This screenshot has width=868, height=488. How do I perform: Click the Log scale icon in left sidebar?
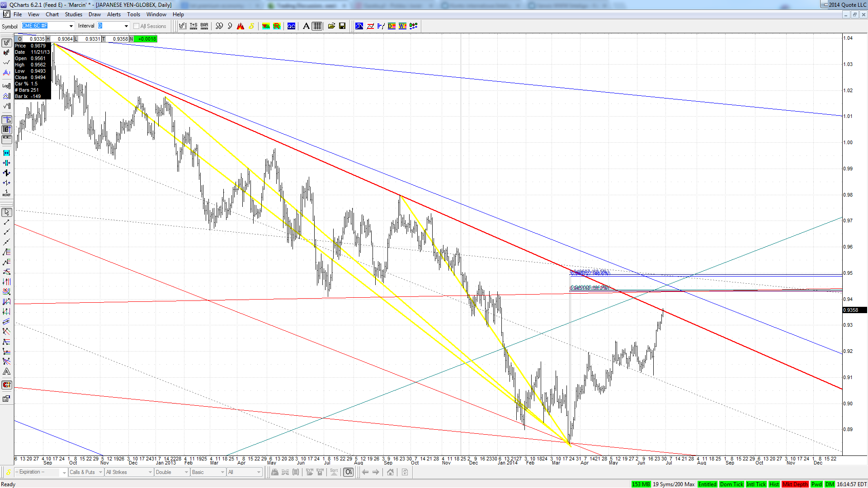point(6,85)
